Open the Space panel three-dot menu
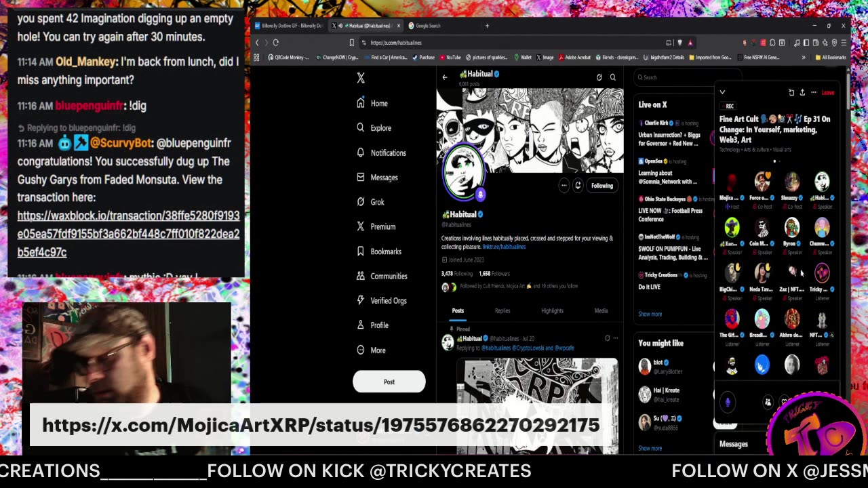The image size is (868, 488). tap(813, 92)
